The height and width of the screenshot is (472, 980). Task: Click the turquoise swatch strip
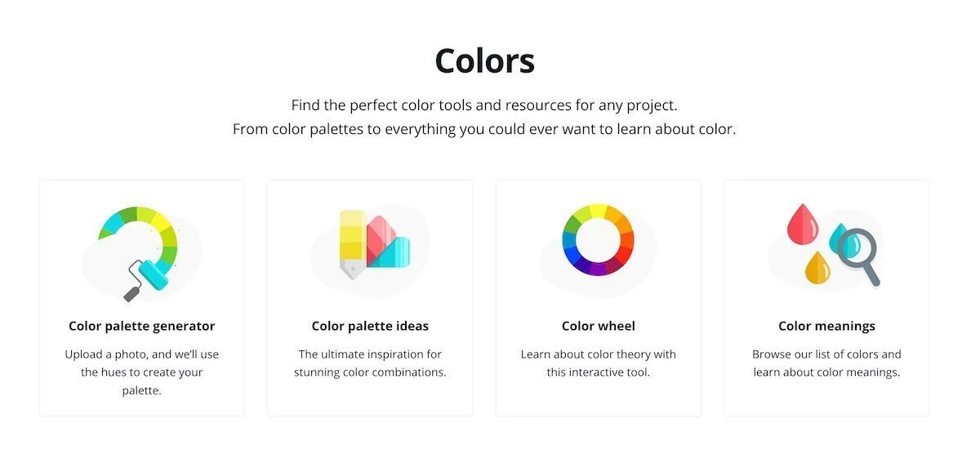coord(390,252)
